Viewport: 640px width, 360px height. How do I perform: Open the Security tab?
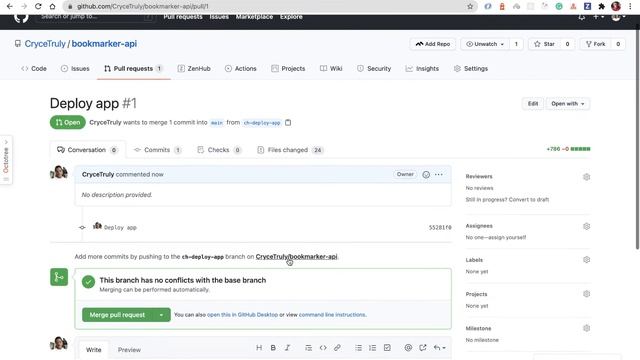coord(374,69)
